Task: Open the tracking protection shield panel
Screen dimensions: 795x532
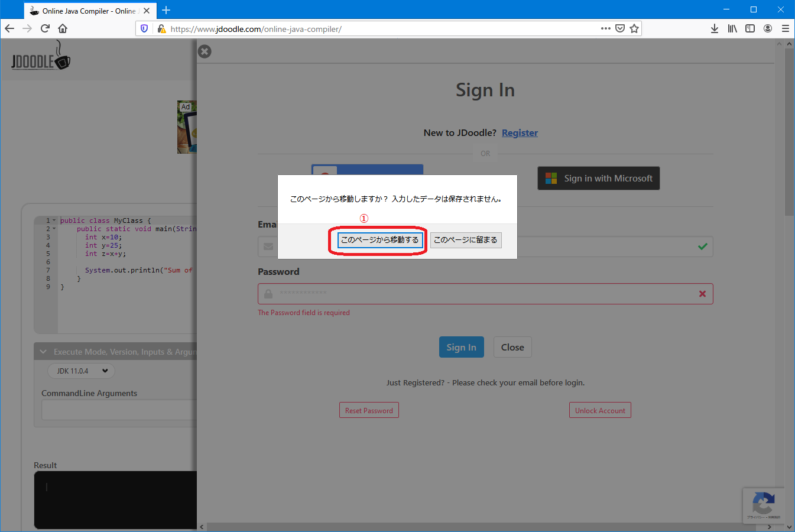Action: point(144,28)
